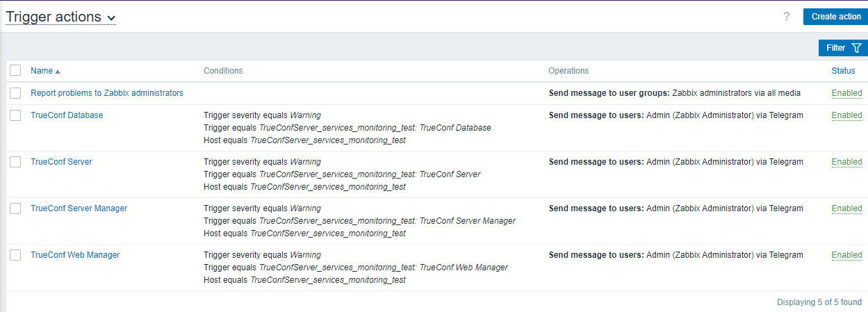
Task: Click 'Trigger equals ...: TrueConf Web Manager' condition text
Action: click(356, 268)
